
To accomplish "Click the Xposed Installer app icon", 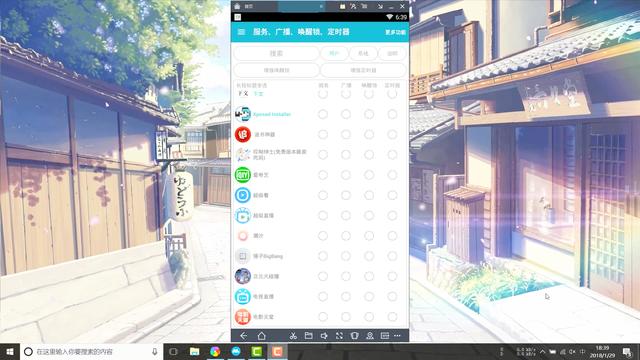I will click(x=242, y=114).
